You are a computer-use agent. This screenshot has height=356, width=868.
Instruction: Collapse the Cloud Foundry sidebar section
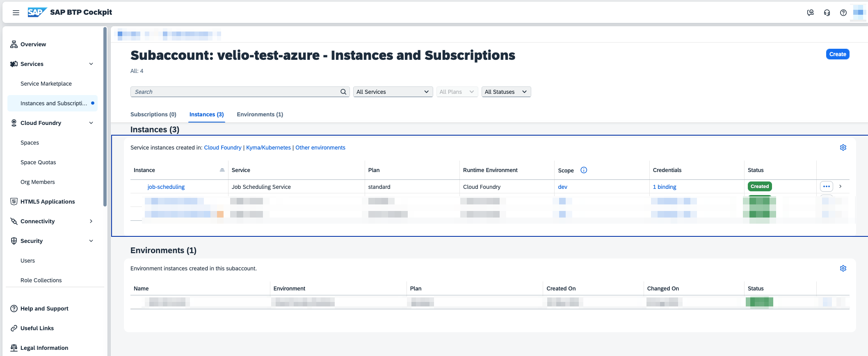click(91, 123)
